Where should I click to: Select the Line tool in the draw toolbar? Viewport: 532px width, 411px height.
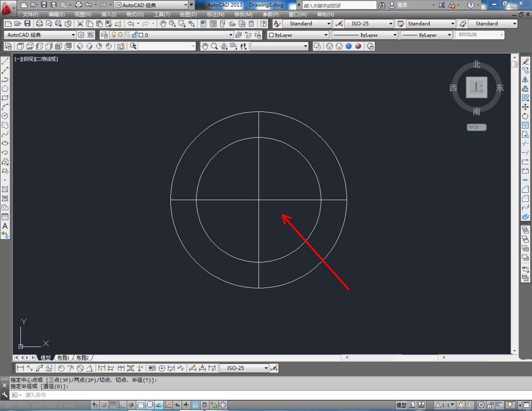pos(5,61)
